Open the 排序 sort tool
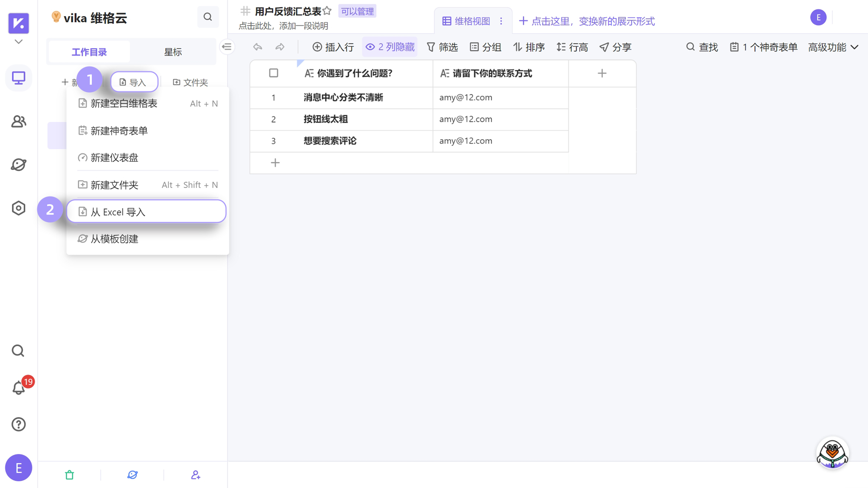Image resolution: width=868 pixels, height=488 pixels. pyautogui.click(x=529, y=47)
